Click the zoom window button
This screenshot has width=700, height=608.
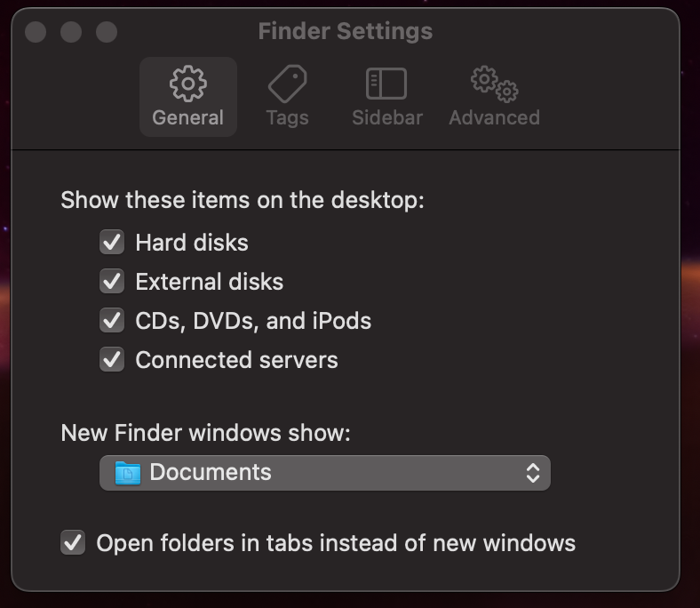107,32
